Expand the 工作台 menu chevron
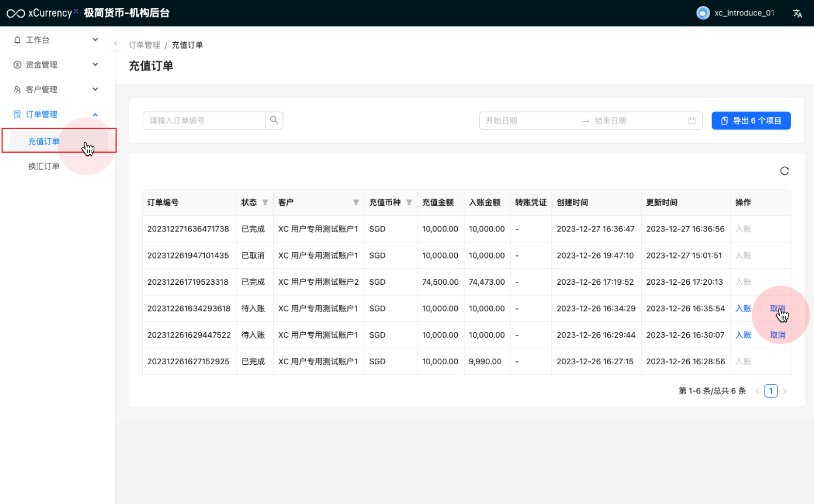Screen dimensions: 814x504 coord(95,40)
